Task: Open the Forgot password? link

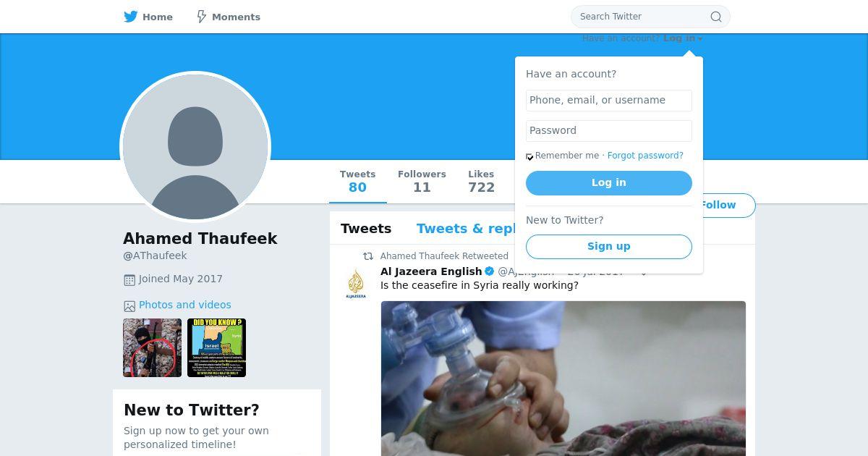Action: (x=645, y=156)
